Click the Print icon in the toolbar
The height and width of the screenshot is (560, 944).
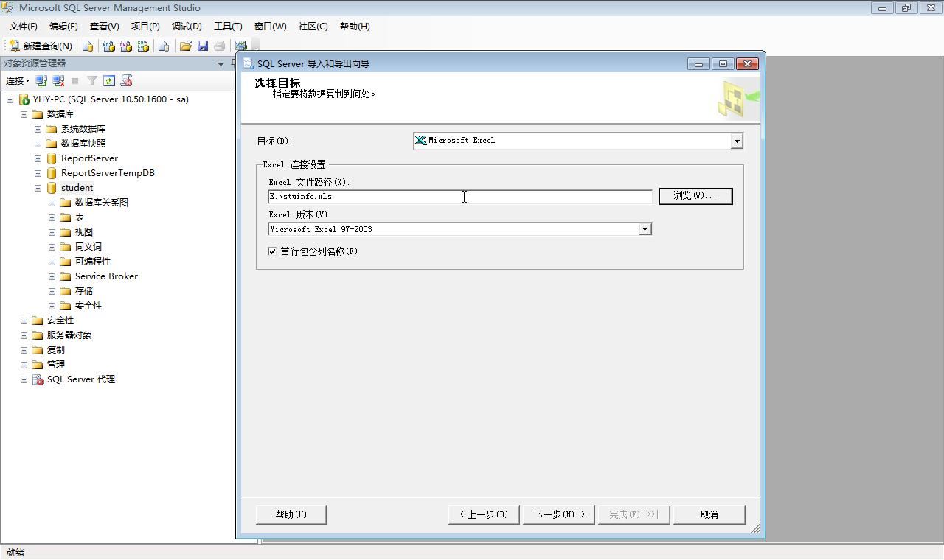point(219,46)
